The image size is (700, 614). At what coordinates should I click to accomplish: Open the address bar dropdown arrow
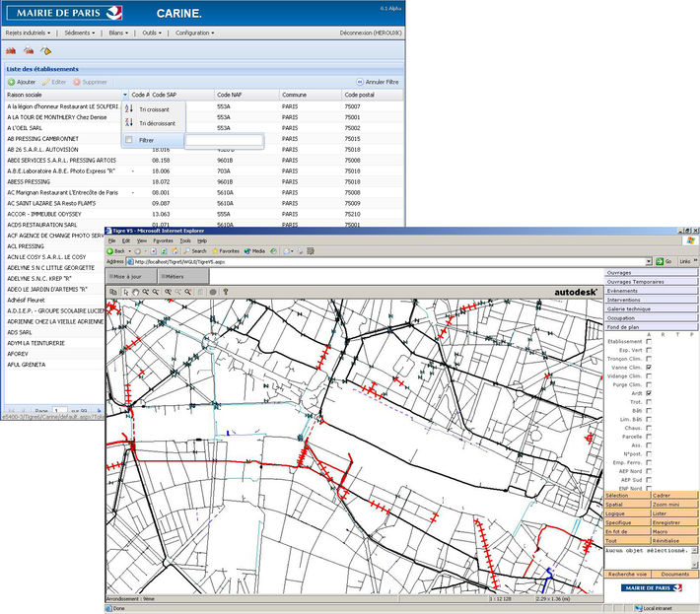[x=649, y=262]
